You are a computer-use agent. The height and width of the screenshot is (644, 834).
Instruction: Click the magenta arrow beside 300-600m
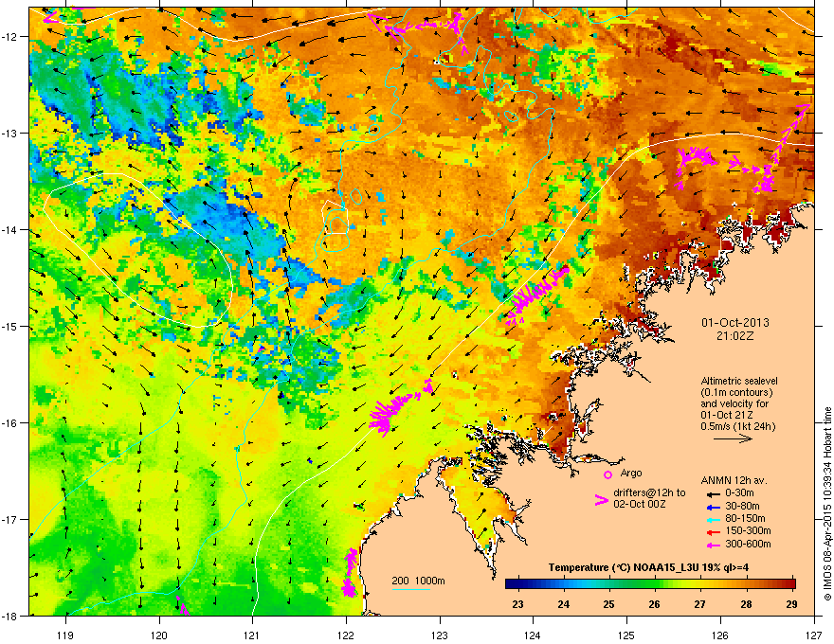(713, 545)
